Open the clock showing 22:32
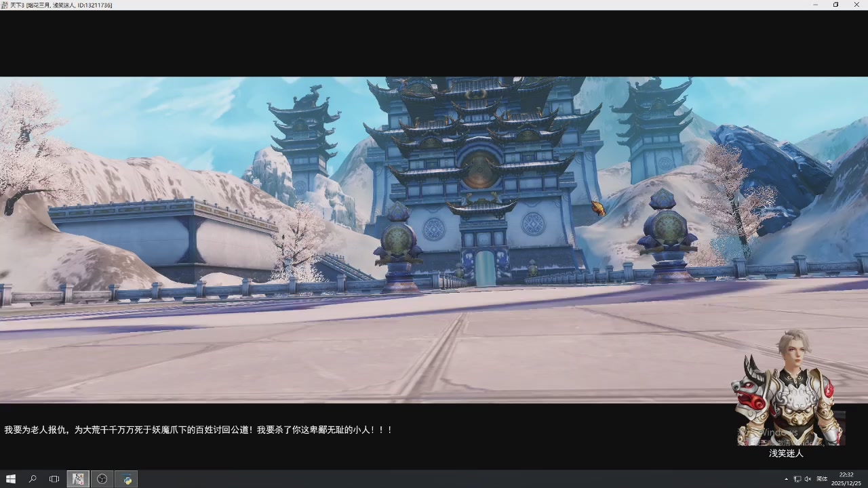This screenshot has height=488, width=868. (x=846, y=479)
